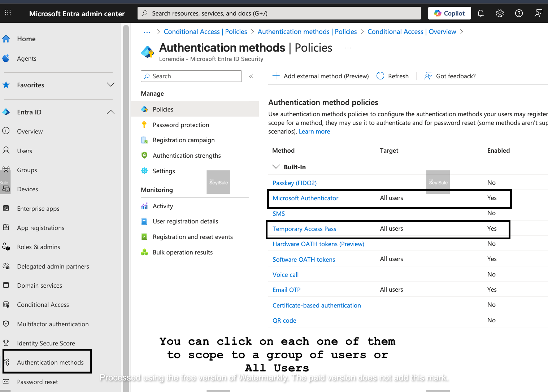The width and height of the screenshot is (548, 392).
Task: Focus the top search resources field
Action: 279,13
